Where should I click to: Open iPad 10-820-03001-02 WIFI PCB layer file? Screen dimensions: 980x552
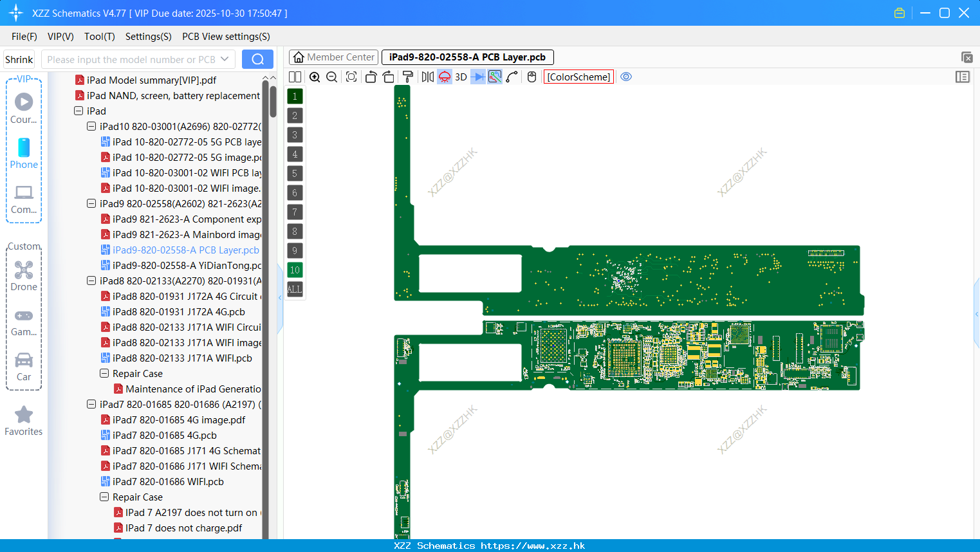click(181, 172)
